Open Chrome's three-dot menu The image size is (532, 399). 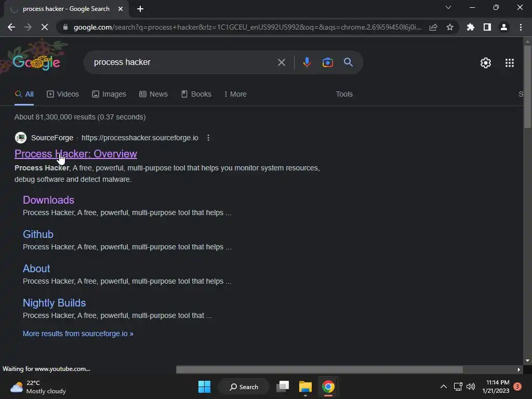coord(521,27)
